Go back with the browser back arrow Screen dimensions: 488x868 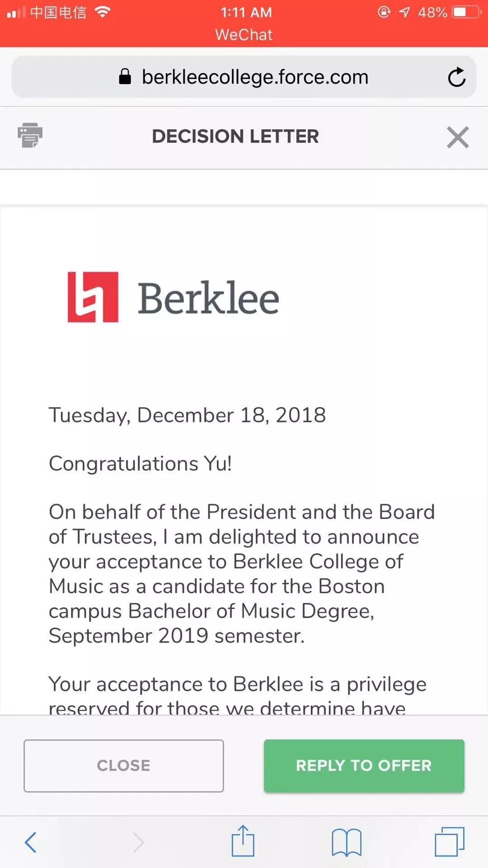(x=31, y=842)
